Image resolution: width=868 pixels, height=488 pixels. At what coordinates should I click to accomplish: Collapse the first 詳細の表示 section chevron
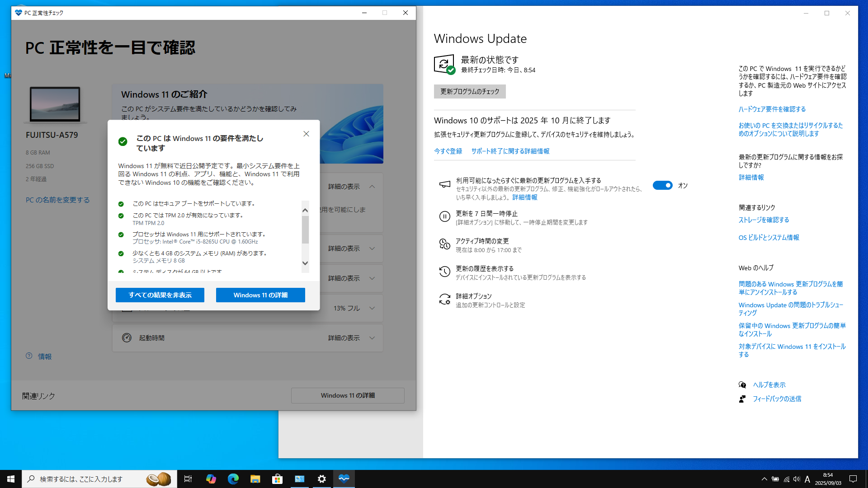[372, 187]
